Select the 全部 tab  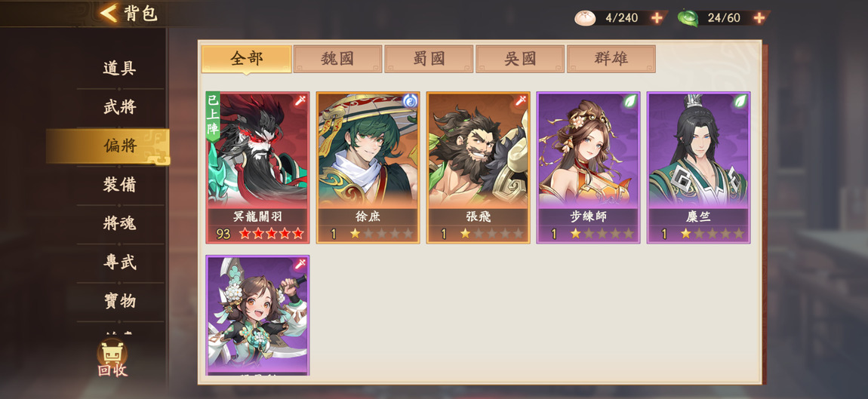[x=246, y=59]
